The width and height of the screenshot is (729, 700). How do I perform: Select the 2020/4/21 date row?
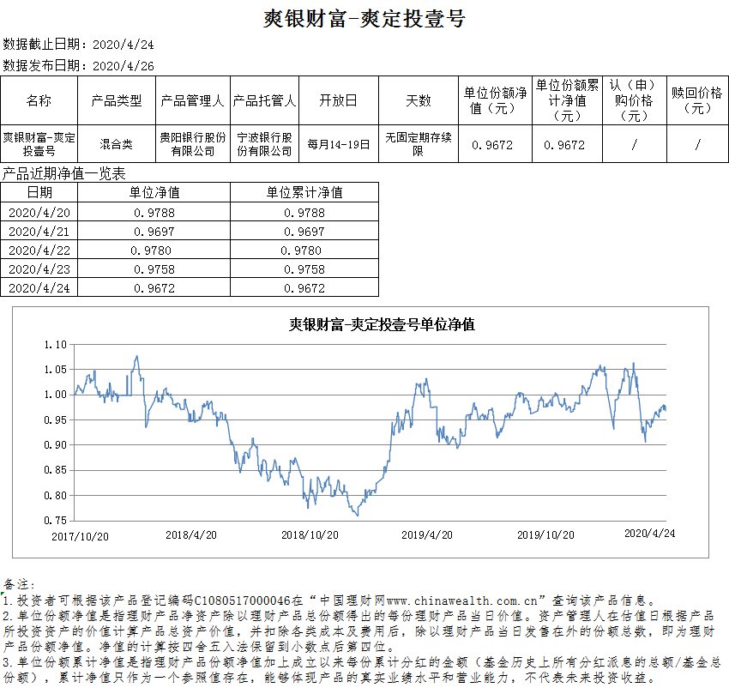[x=39, y=231]
